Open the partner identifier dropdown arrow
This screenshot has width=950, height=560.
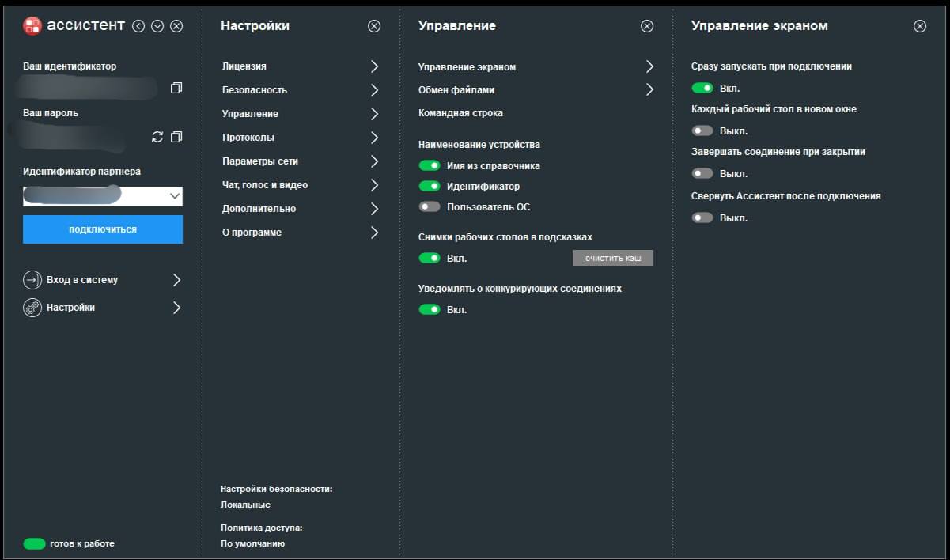pos(175,196)
